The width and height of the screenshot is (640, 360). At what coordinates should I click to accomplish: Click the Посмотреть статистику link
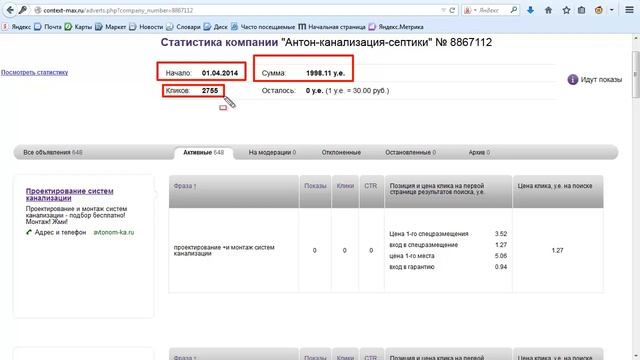(x=34, y=72)
